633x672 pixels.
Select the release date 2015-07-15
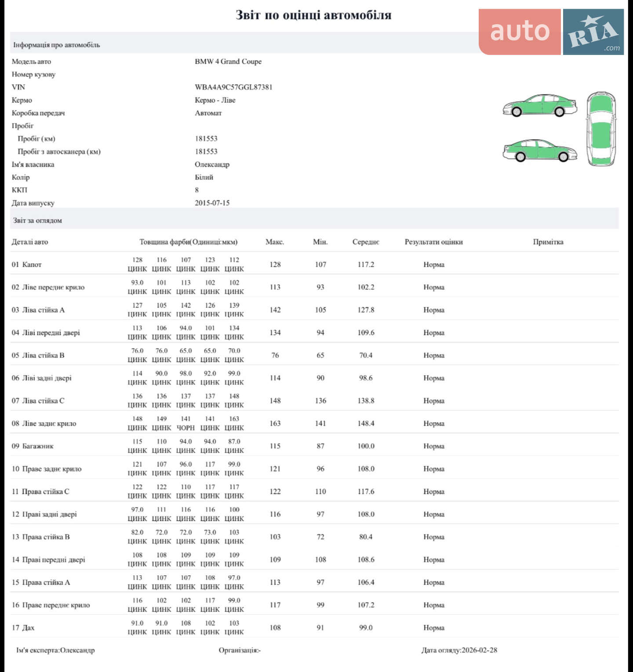212,203
